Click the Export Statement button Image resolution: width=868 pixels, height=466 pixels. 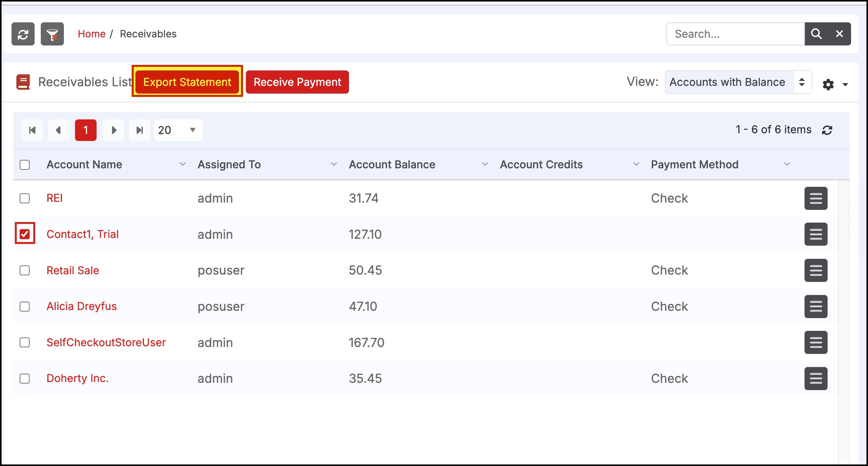tap(187, 82)
